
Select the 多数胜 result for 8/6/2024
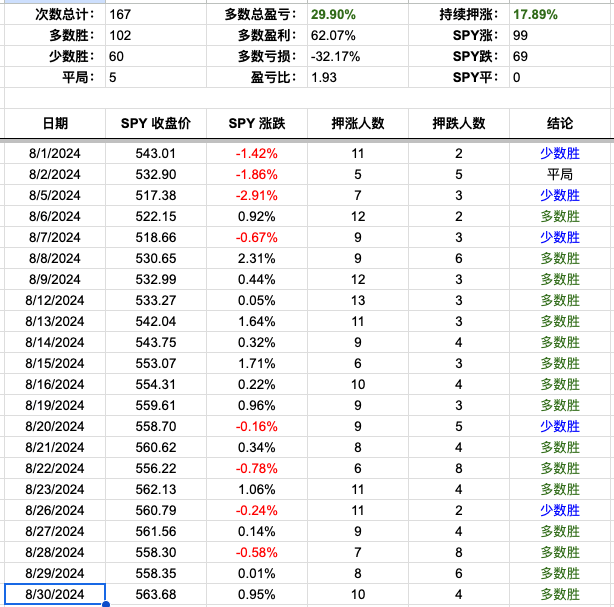point(560,216)
